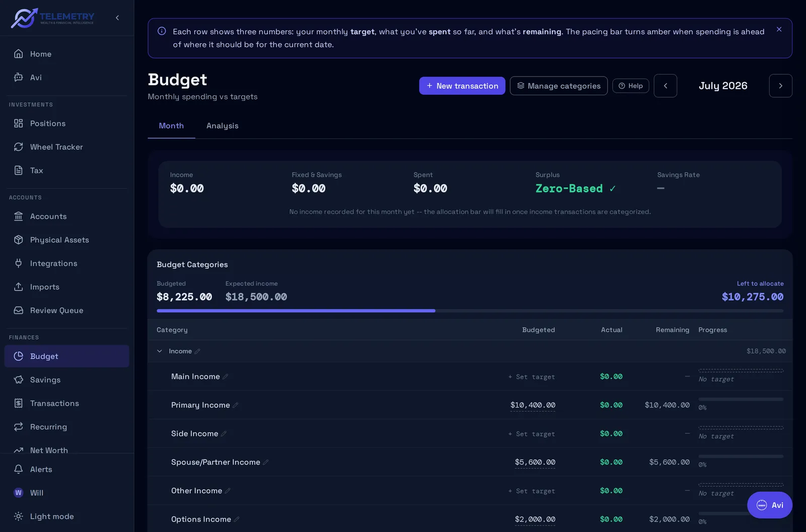Click the Will avatar icon
This screenshot has height=532, width=806.
(x=19, y=493)
